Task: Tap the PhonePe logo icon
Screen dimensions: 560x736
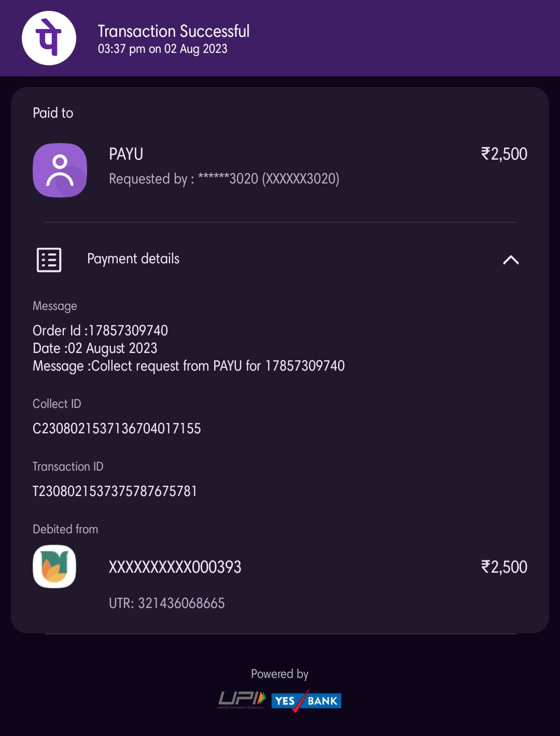Action: pos(49,38)
